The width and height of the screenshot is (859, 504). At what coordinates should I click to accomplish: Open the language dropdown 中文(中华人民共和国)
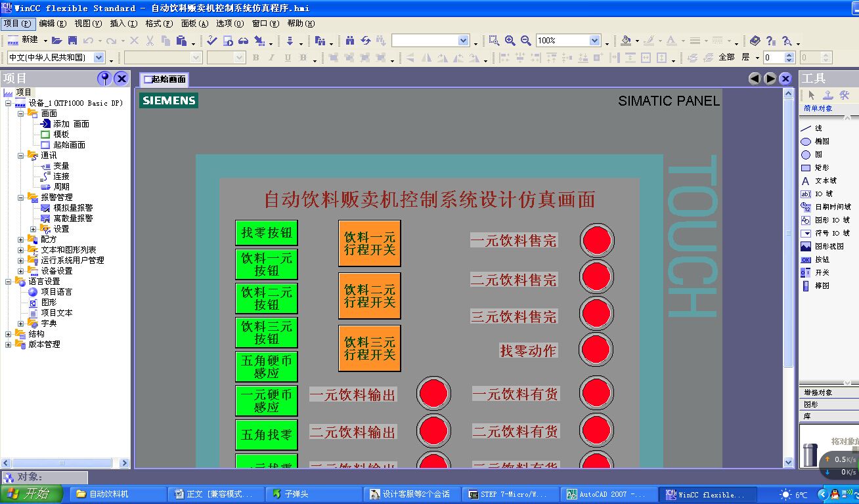pos(99,58)
